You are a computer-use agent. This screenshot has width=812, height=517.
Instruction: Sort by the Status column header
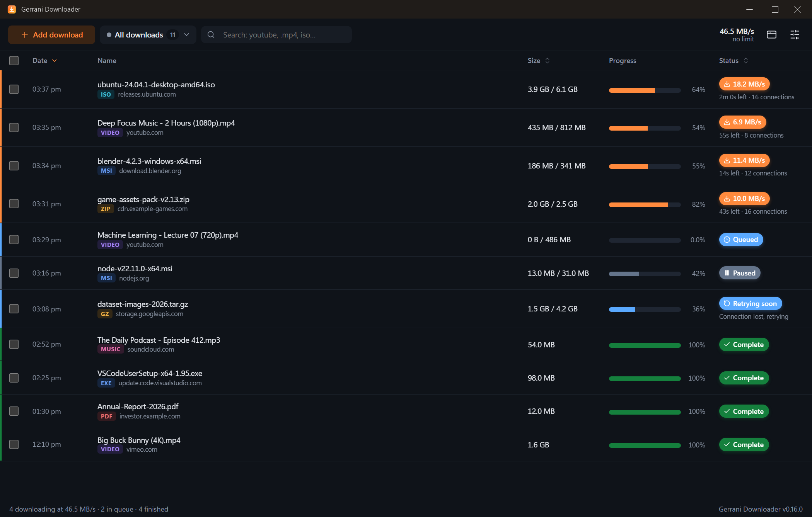(x=734, y=61)
